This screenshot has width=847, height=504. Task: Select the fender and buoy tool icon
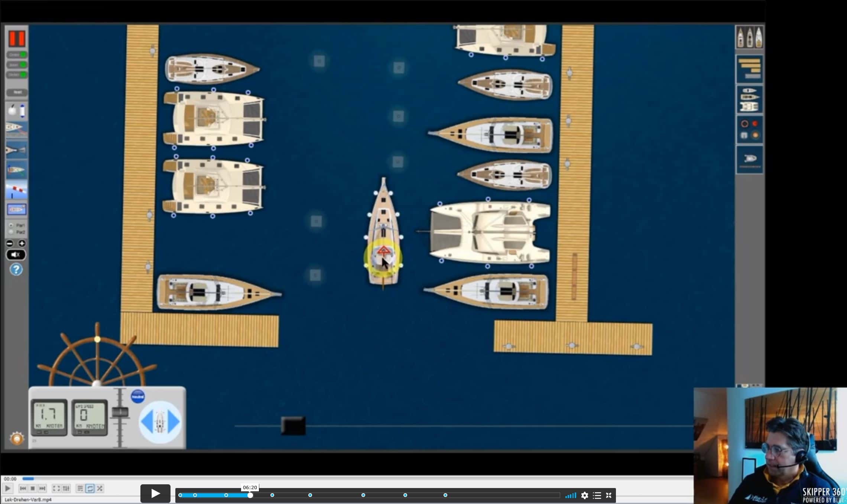click(x=17, y=111)
